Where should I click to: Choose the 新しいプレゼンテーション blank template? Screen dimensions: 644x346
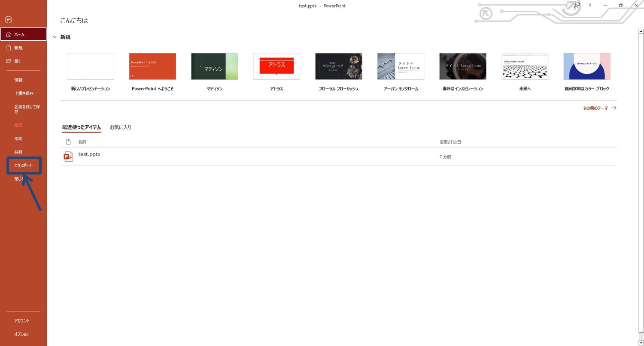pos(91,66)
